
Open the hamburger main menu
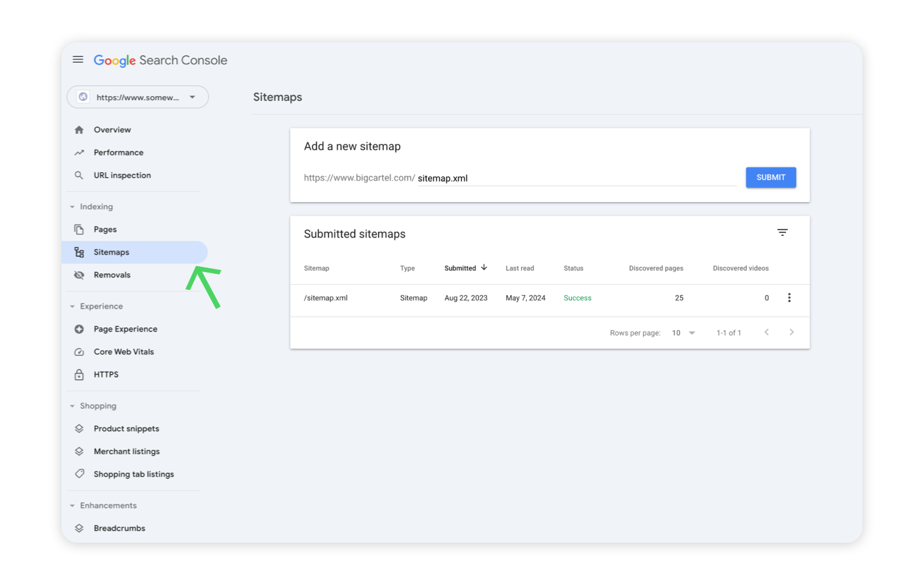tap(78, 60)
